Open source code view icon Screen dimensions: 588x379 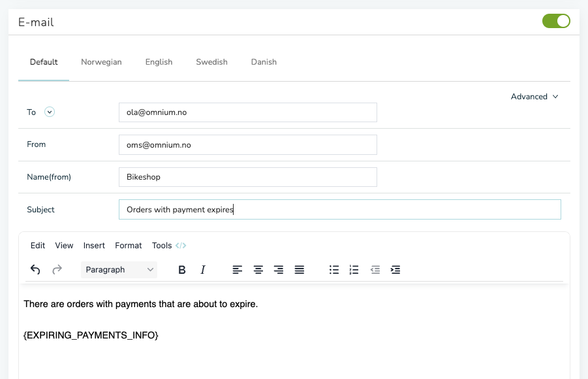pyautogui.click(x=181, y=246)
